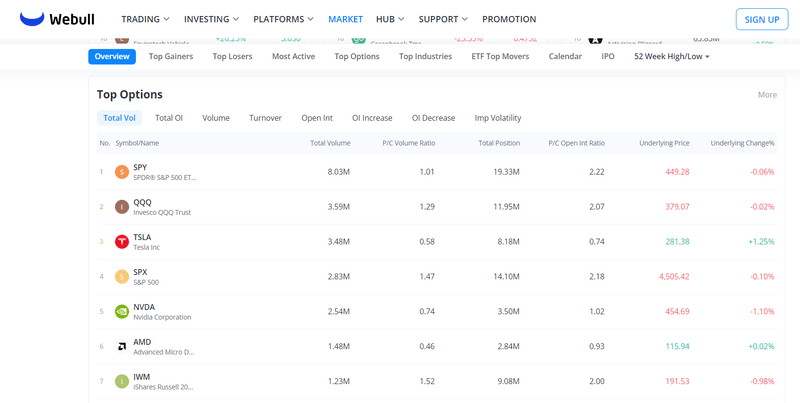Switch to the Top Industries tab
800x403 pixels.
click(x=426, y=57)
